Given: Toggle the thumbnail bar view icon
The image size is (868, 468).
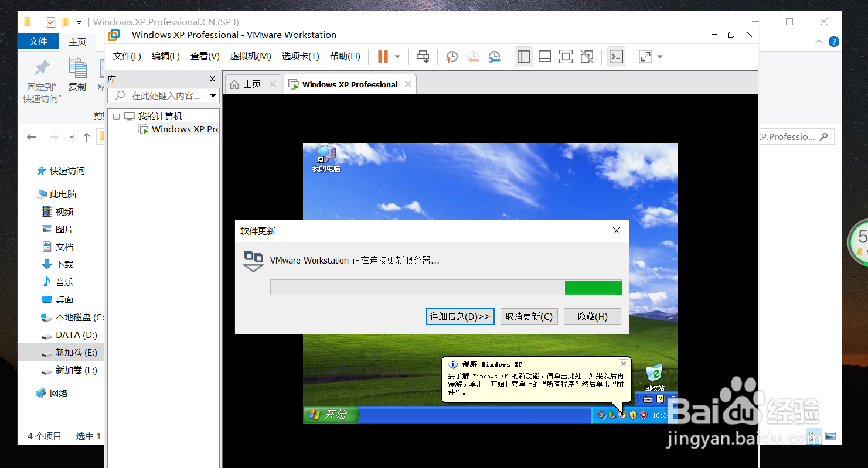Looking at the screenshot, I should [544, 56].
